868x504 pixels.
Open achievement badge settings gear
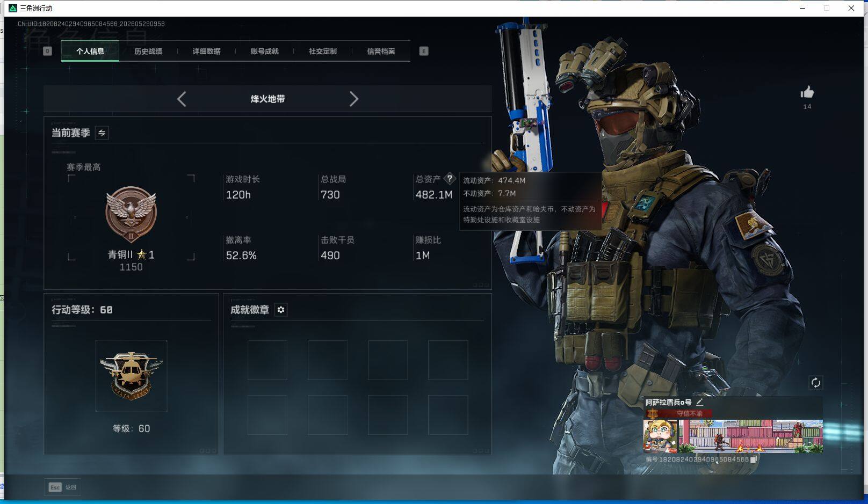click(281, 310)
